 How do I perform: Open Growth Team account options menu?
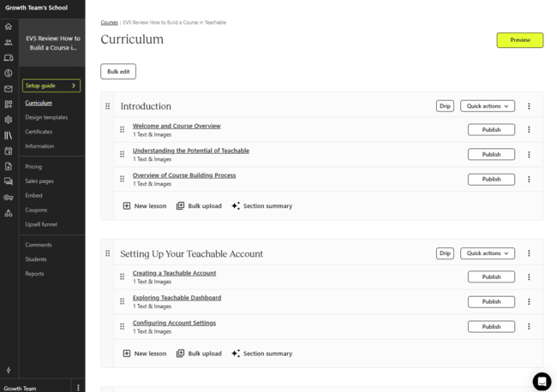coord(78,388)
